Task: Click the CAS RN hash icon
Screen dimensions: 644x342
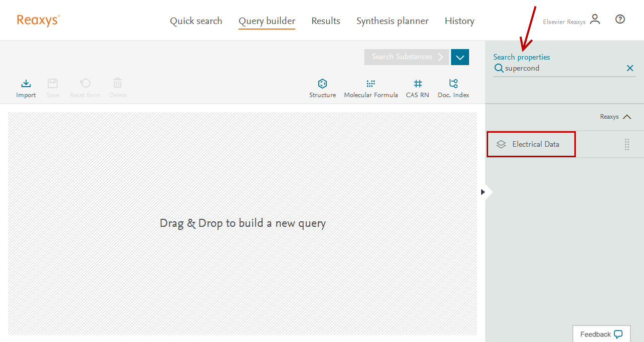Action: pyautogui.click(x=417, y=84)
